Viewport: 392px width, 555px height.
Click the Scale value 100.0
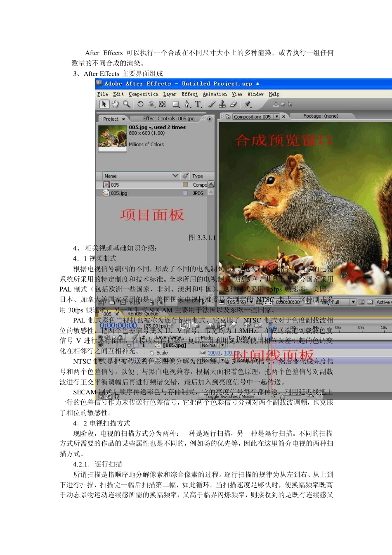[x=214, y=353]
